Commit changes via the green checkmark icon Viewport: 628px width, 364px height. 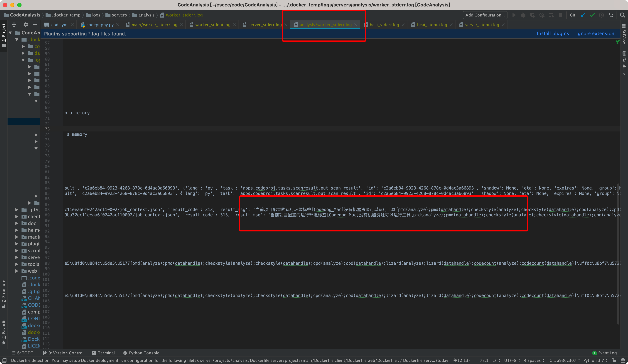point(592,15)
